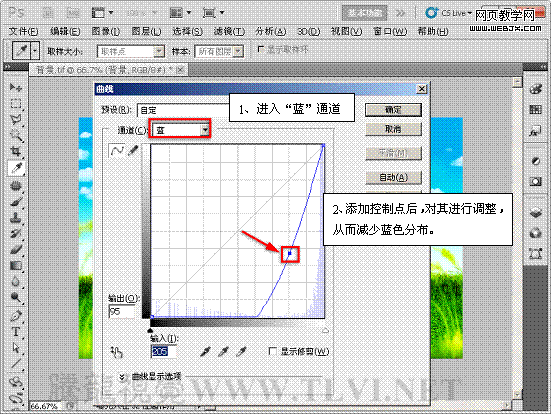Image resolution: width=551 pixels, height=414 pixels.
Task: Select the Move tool
Action: [x=16, y=87]
